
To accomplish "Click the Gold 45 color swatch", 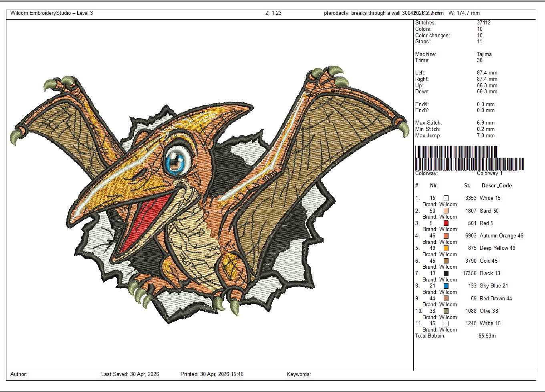I will (446, 261).
